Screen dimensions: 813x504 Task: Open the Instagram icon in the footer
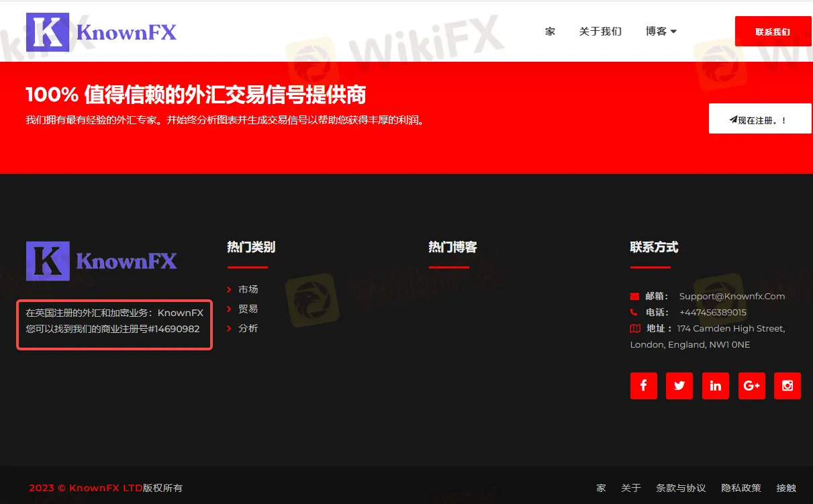point(787,386)
